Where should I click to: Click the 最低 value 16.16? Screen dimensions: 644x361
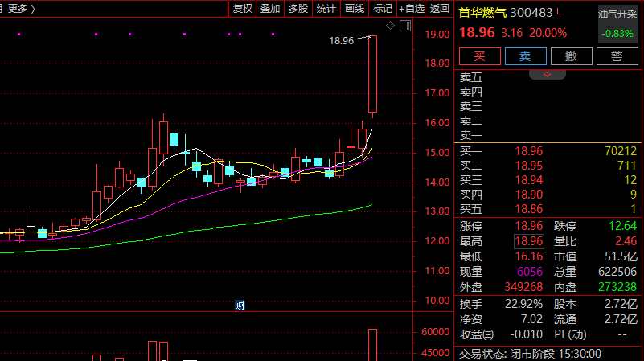click(x=529, y=256)
